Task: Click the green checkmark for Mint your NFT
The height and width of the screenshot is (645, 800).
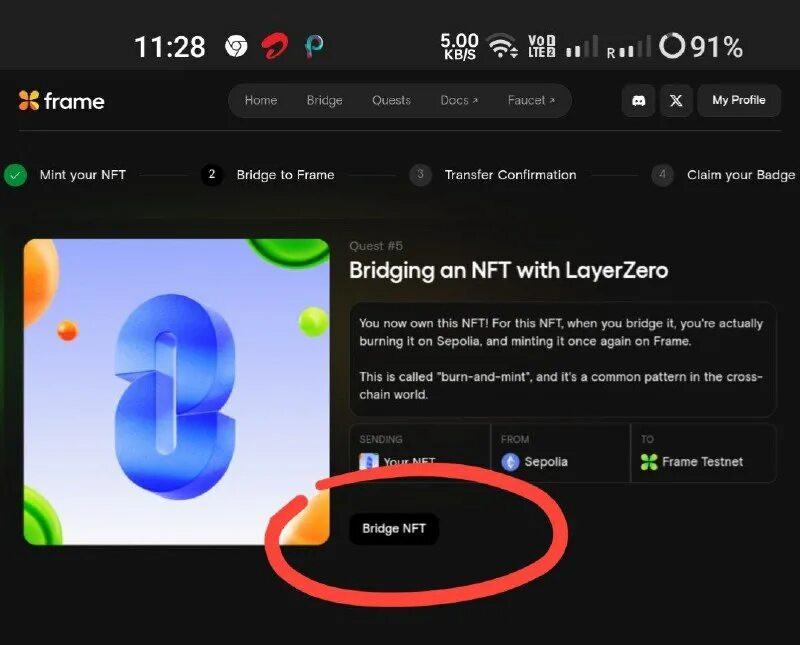Action: click(x=15, y=175)
